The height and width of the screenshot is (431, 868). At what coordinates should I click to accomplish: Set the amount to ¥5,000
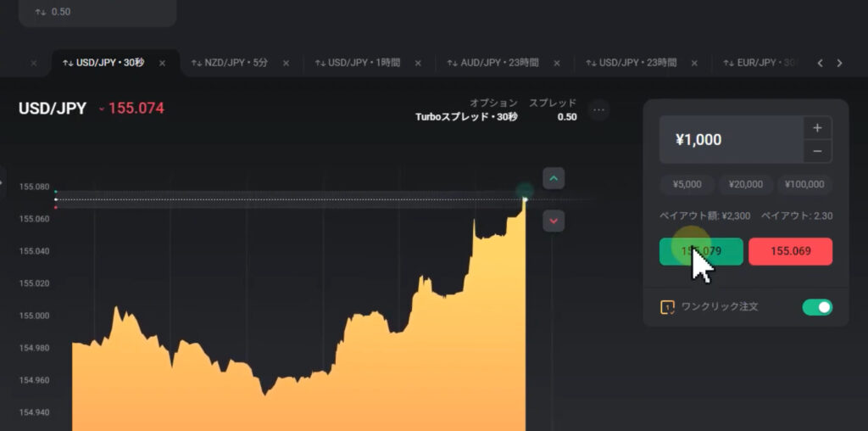[x=687, y=184]
